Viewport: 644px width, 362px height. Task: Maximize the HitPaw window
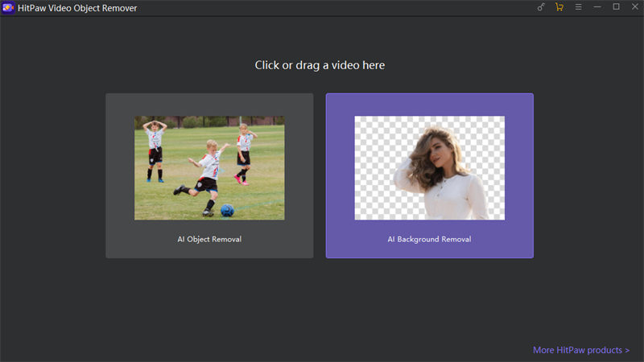click(x=616, y=6)
